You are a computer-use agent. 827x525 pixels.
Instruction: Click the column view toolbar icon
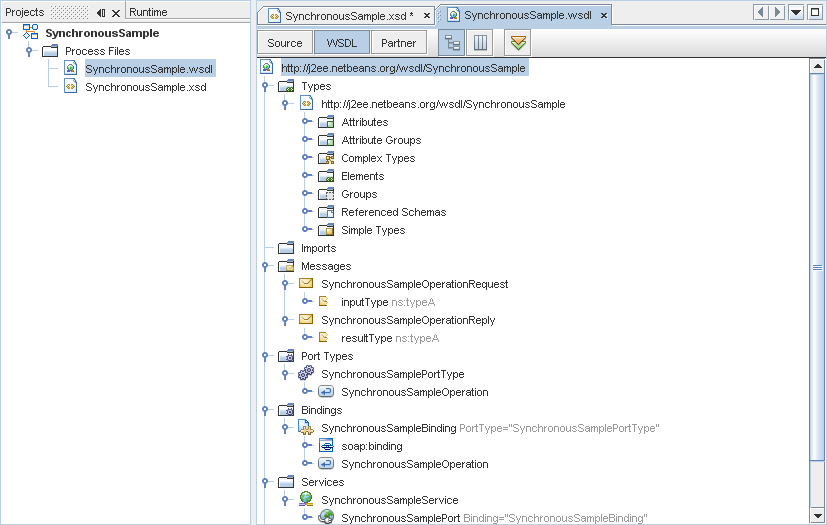click(x=480, y=43)
